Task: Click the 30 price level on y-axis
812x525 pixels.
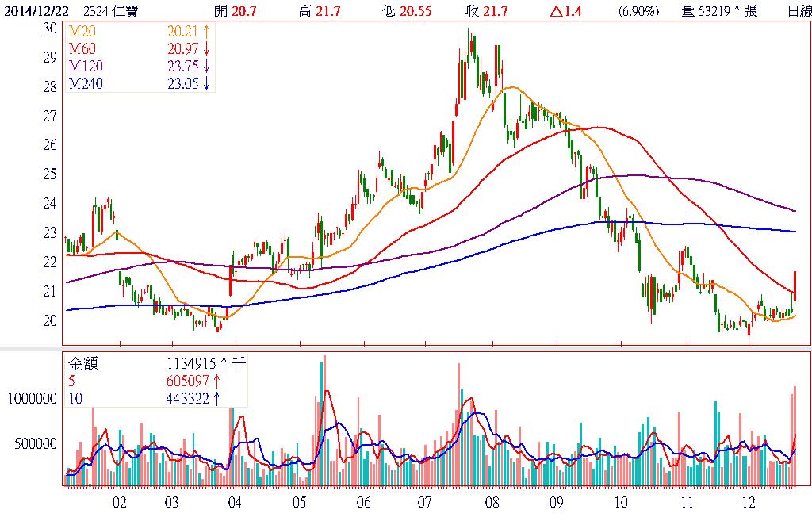Action: (50, 28)
